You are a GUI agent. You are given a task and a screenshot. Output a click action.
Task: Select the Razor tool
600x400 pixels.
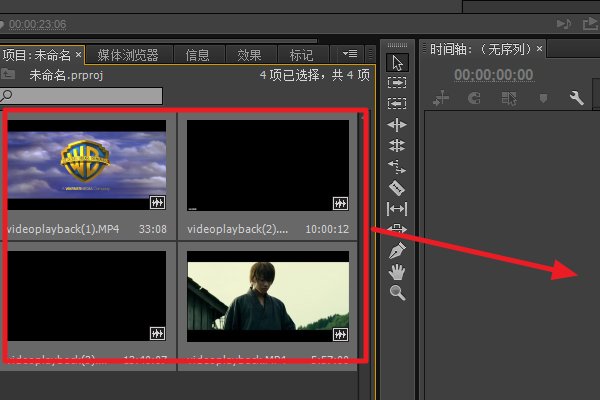click(397, 188)
